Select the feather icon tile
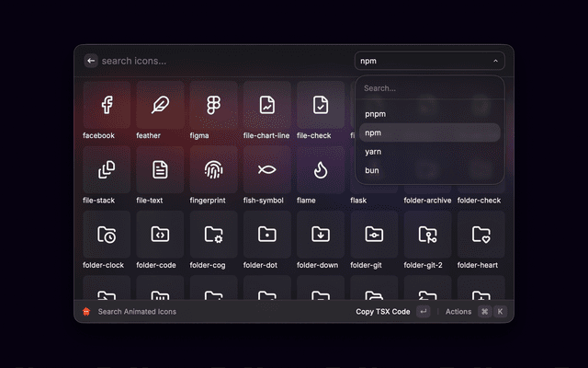 pos(160,105)
